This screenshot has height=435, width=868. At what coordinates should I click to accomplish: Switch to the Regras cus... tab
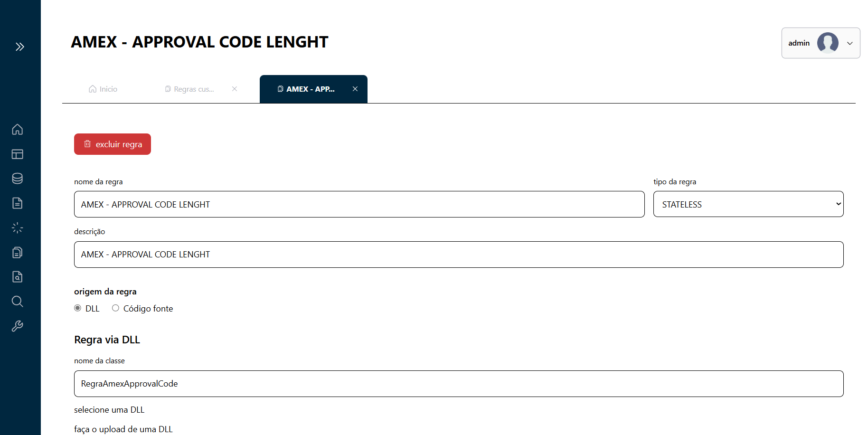point(190,89)
